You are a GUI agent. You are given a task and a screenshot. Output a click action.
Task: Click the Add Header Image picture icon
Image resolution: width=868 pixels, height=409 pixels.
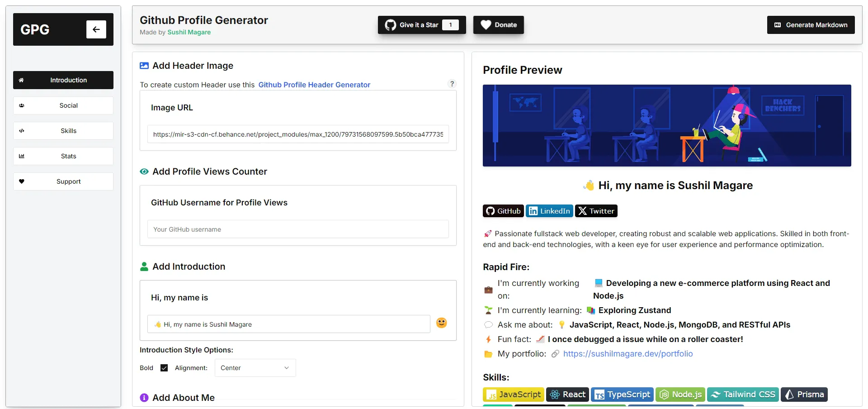[144, 66]
